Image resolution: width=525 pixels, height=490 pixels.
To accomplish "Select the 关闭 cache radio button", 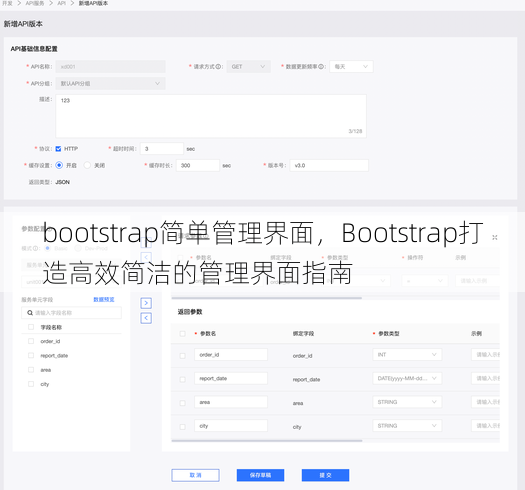I will (87, 165).
